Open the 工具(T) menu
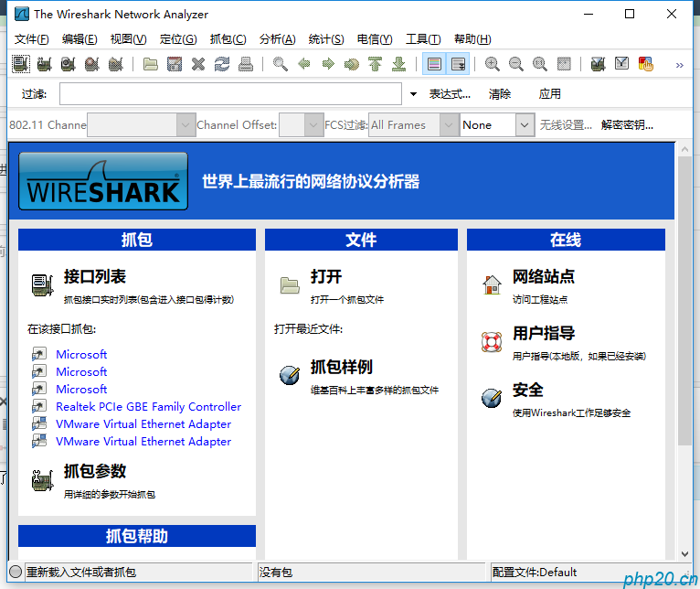This screenshot has height=589, width=700. pos(423,39)
